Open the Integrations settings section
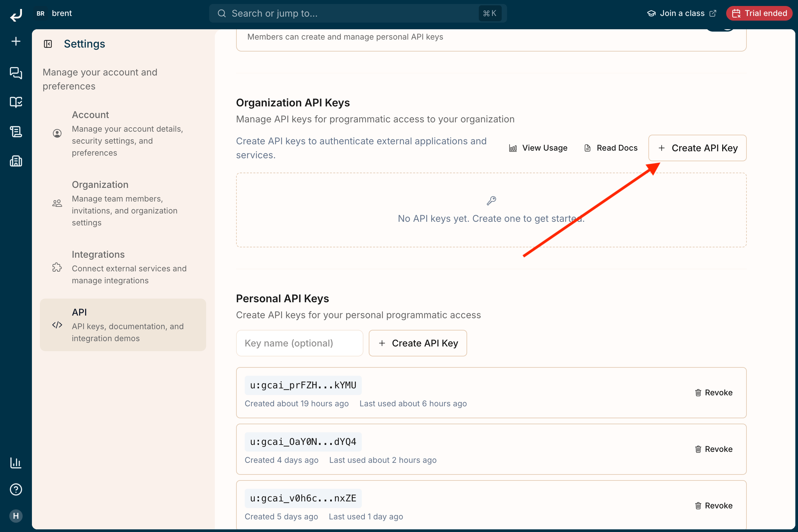The height and width of the screenshot is (532, 798). click(x=123, y=267)
